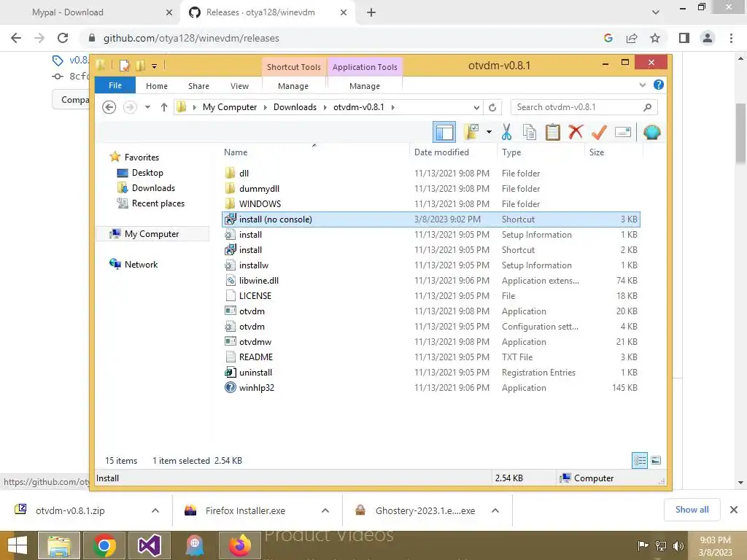Select the LICENSE file

tap(431, 296)
